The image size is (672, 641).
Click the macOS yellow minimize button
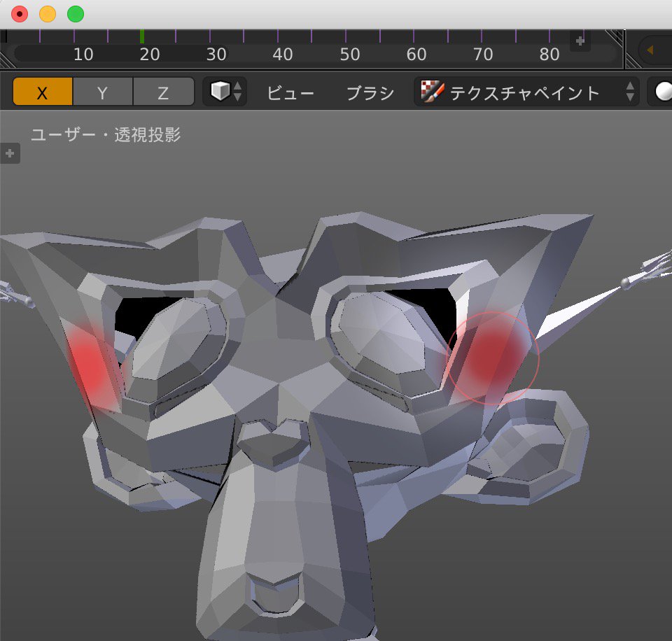tap(47, 14)
